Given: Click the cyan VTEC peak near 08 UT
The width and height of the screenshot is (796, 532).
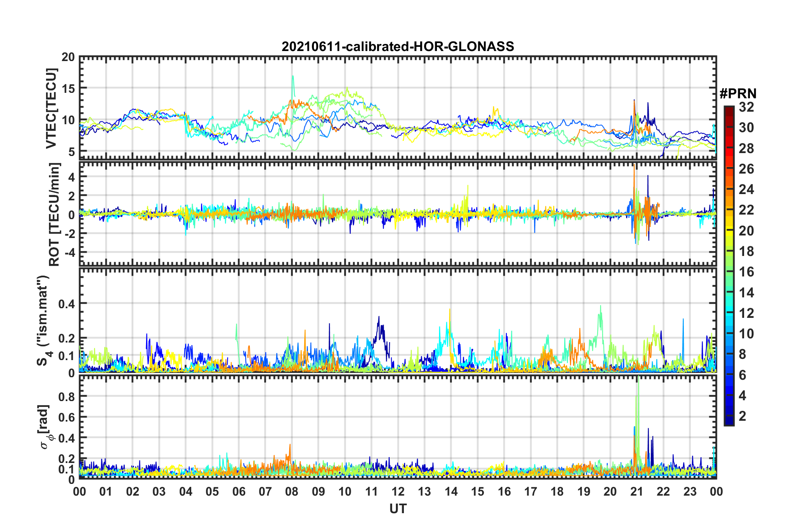Looking at the screenshot, I should tap(293, 77).
